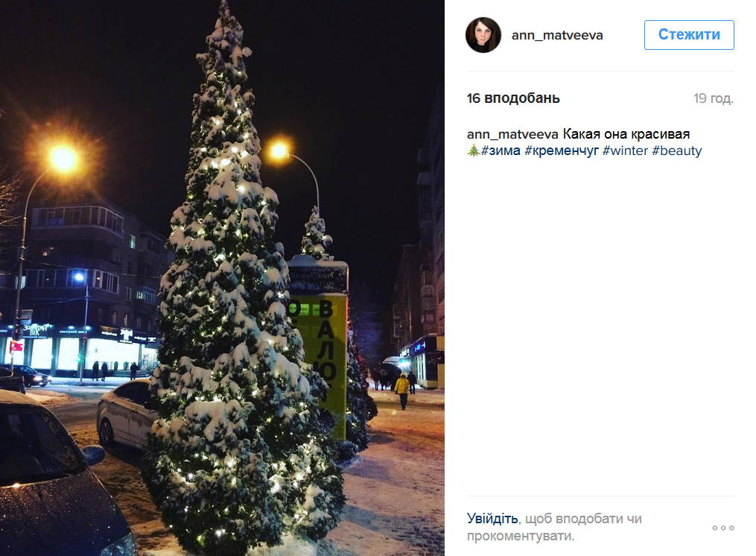This screenshot has height=556, width=756.
Task: Click the прокоментувати comment prompt text
Action: pos(521,536)
